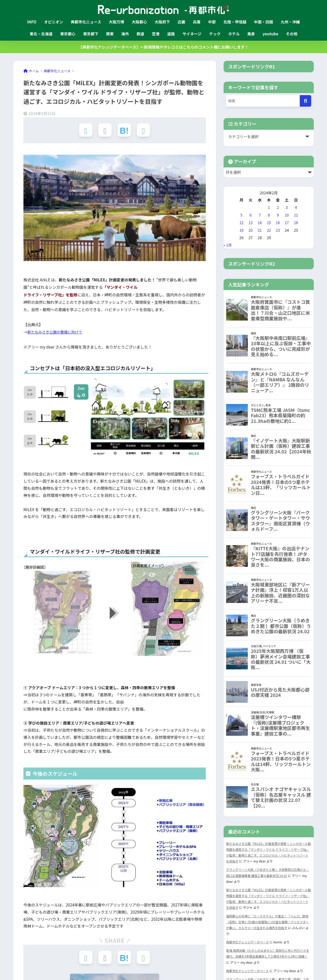Open the カテゴリーを選択 dropdown
Viewport: 327px width, 980px height.
click(268, 137)
